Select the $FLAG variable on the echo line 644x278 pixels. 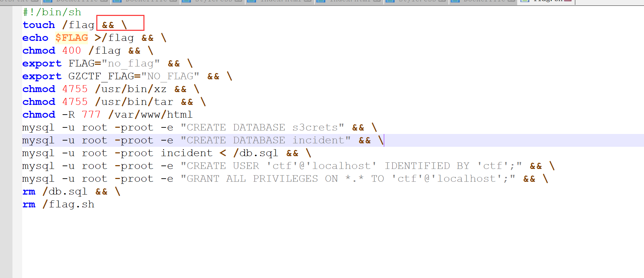coord(72,38)
